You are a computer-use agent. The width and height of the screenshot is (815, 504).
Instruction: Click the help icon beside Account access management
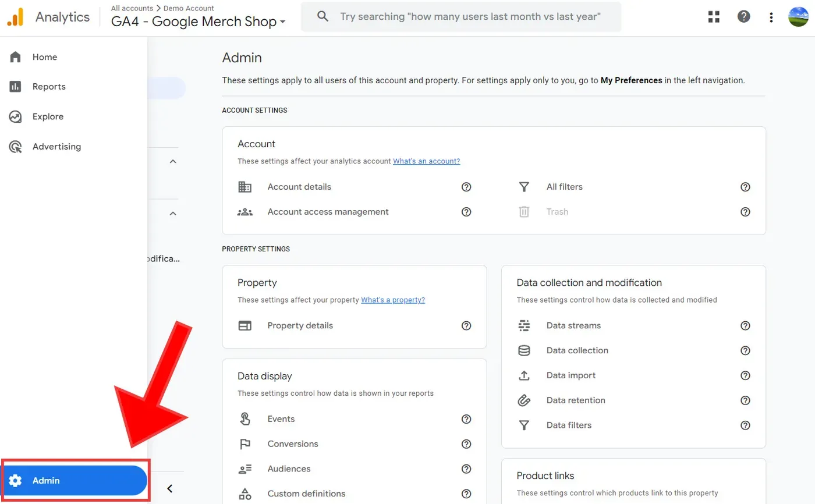pyautogui.click(x=466, y=212)
